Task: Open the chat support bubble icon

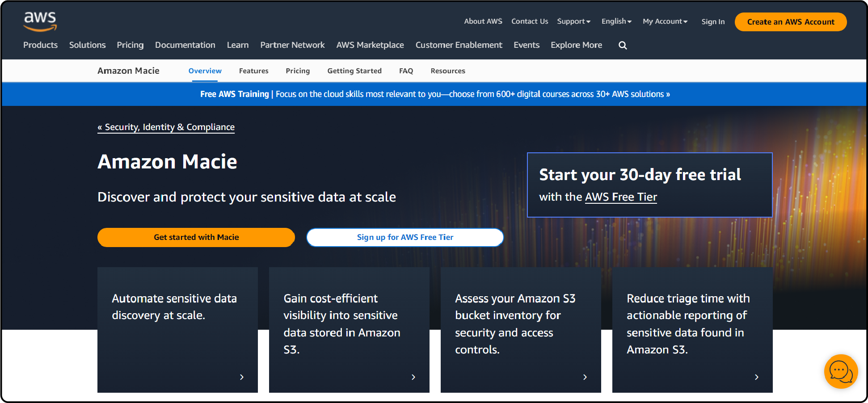Action: (841, 372)
